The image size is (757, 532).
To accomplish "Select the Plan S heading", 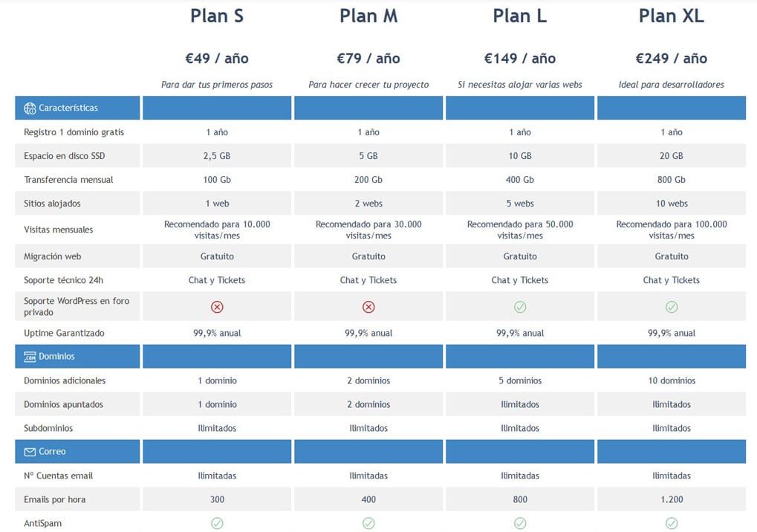I will tap(217, 16).
